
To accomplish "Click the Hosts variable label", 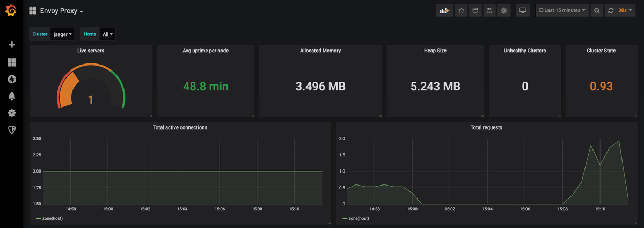I will pyautogui.click(x=90, y=34).
